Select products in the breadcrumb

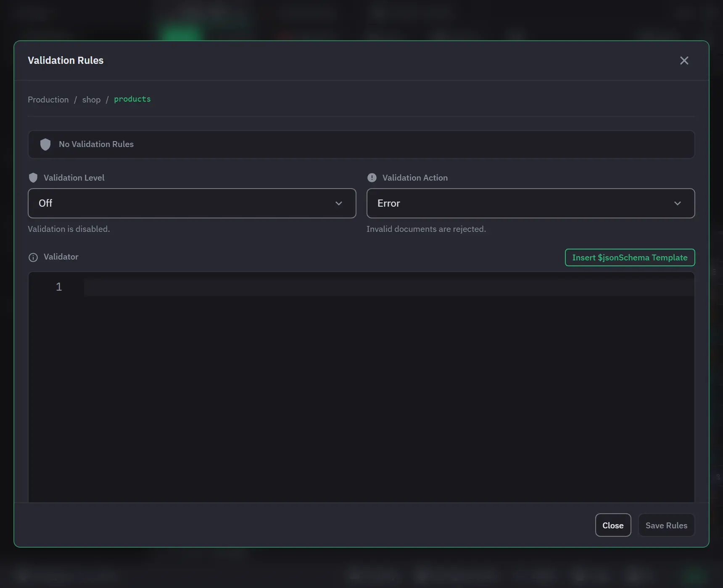pyautogui.click(x=132, y=99)
